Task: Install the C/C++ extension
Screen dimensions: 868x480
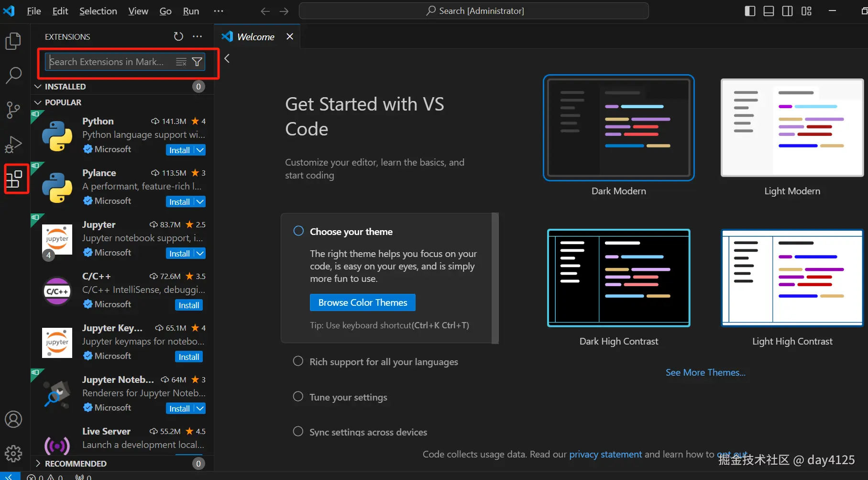Action: click(189, 305)
